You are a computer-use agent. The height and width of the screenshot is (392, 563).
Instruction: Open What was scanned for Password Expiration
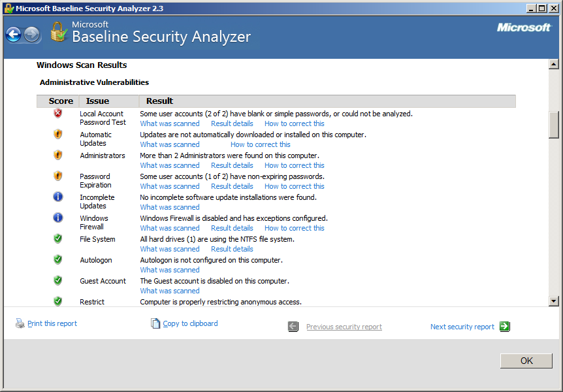(x=170, y=186)
